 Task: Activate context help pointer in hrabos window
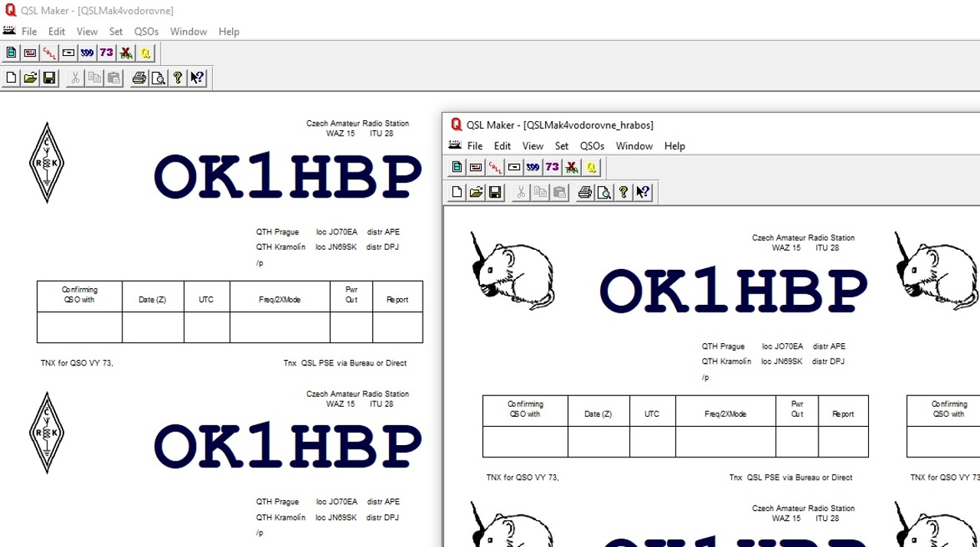point(643,192)
